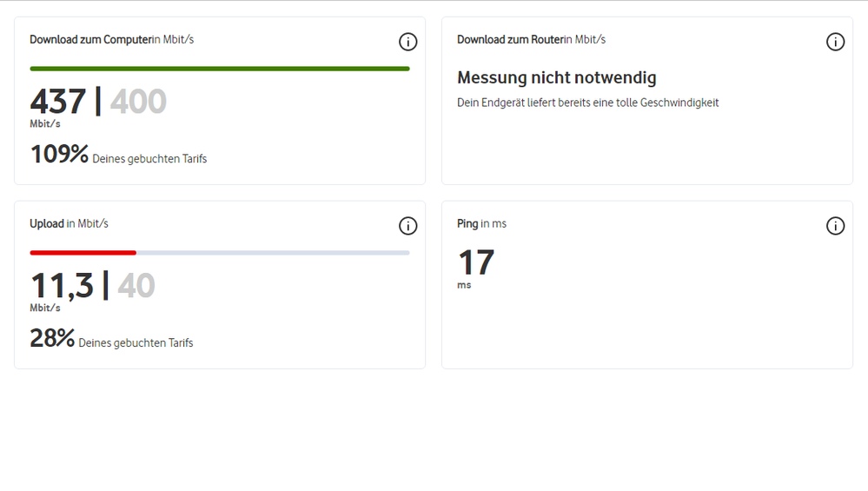Click the red filled upload progress bar
Screen dimensions: 868x491
click(83, 253)
